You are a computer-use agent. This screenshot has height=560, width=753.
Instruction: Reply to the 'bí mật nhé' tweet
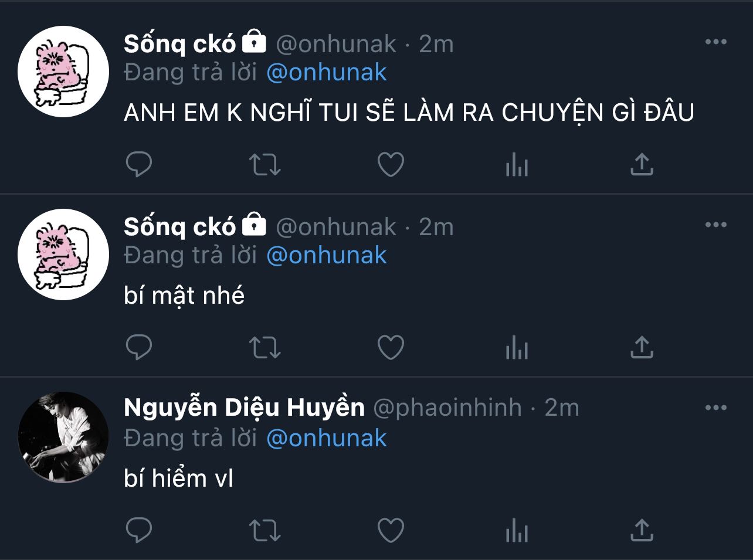point(139,348)
